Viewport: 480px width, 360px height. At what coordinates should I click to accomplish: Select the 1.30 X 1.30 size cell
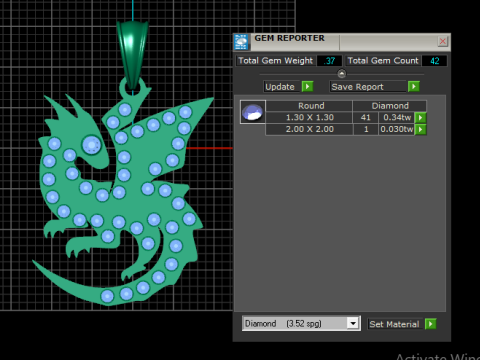tap(309, 118)
